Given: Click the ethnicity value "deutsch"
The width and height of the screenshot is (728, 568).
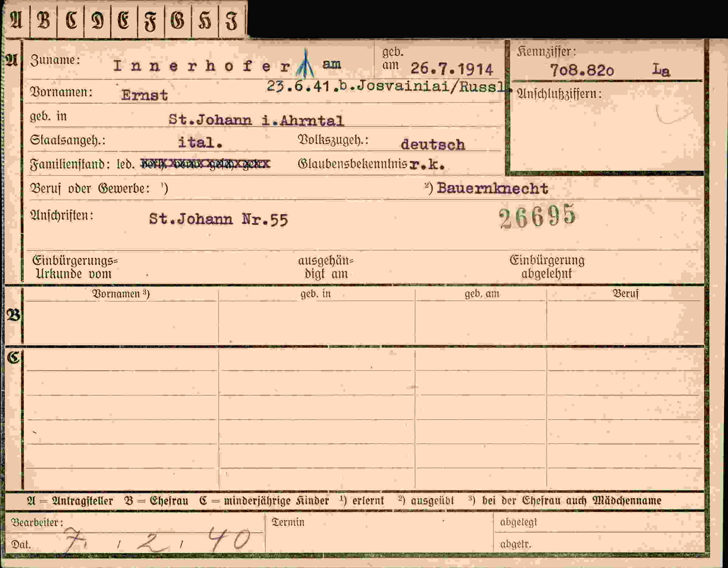Looking at the screenshot, I should [433, 145].
